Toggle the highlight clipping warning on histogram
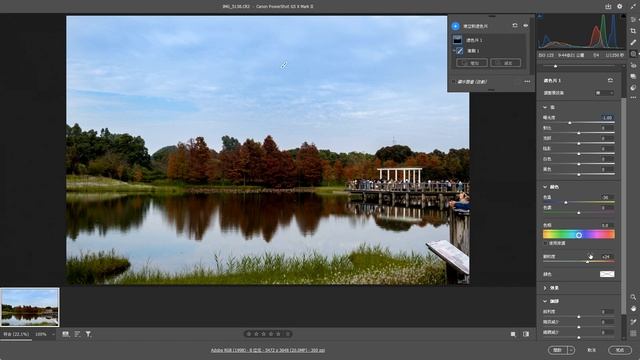This screenshot has height=360, width=640. [x=623, y=16]
